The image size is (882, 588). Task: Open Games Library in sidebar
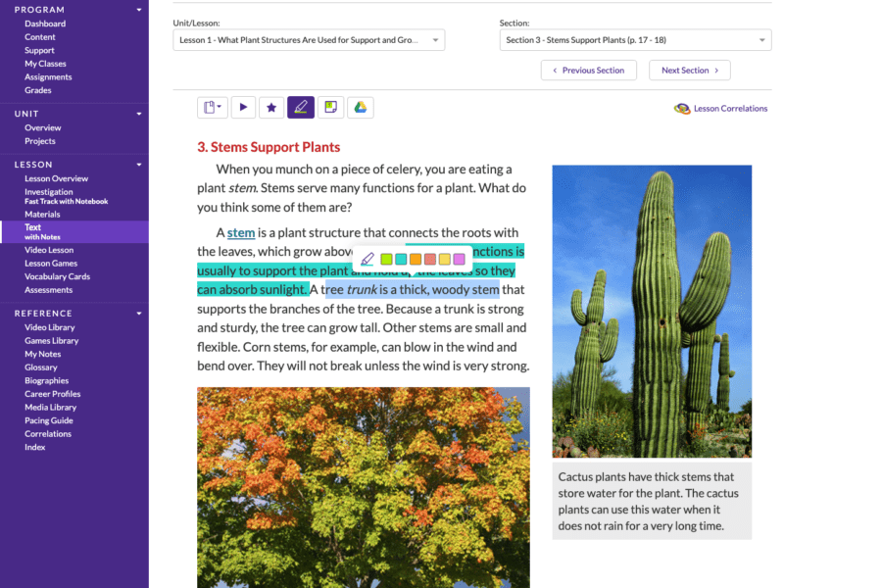[x=51, y=340]
